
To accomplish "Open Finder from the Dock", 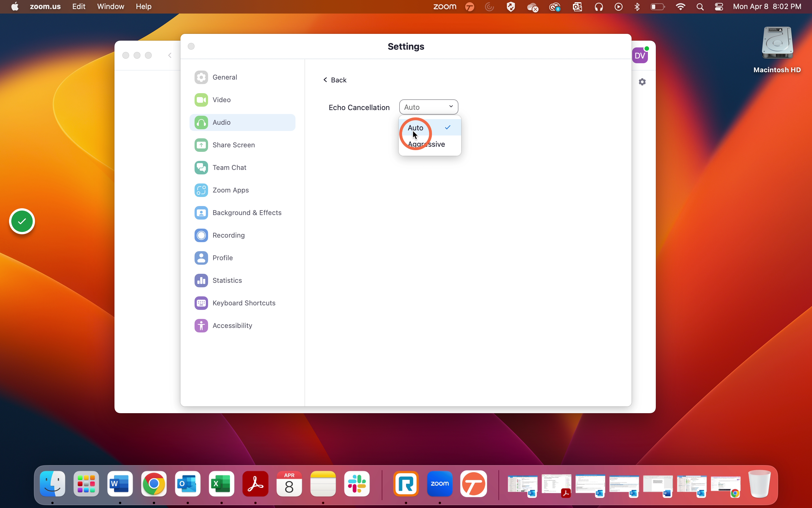I will click(x=53, y=484).
